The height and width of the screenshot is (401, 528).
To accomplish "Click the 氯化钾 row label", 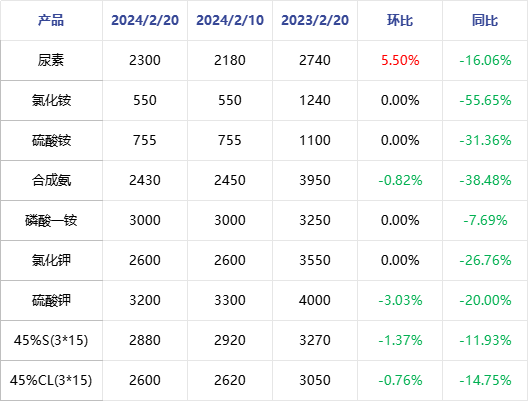I will [x=51, y=261].
